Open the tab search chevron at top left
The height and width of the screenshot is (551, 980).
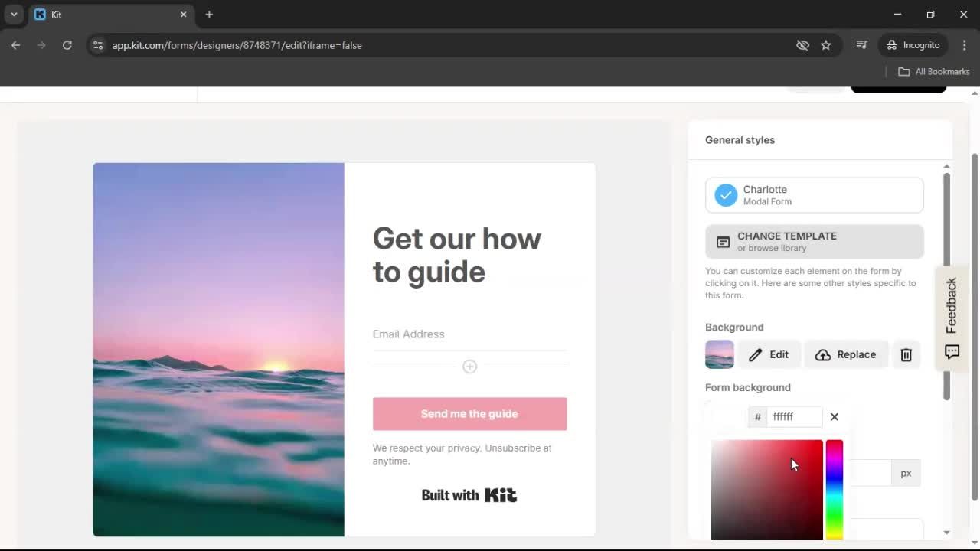pyautogui.click(x=12, y=15)
